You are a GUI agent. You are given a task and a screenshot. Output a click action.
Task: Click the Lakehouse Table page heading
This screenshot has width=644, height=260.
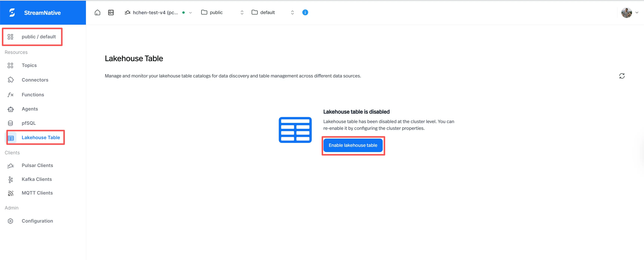pos(134,59)
